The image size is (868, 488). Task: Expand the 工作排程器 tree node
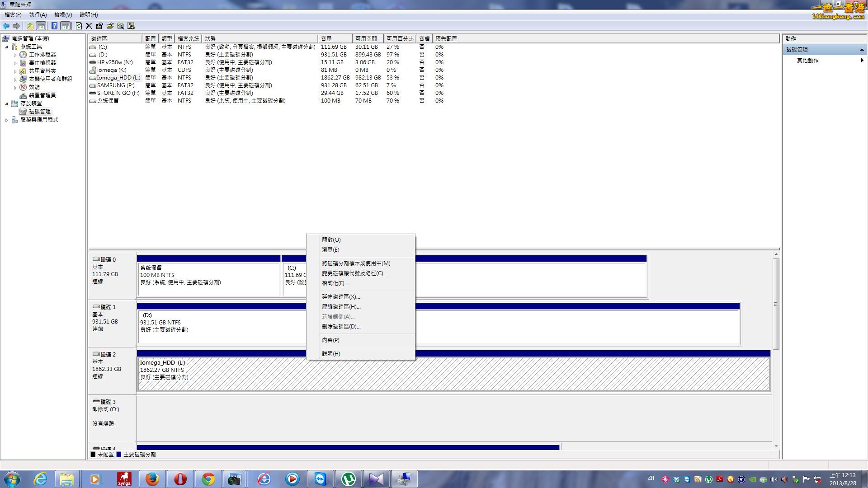tap(15, 55)
